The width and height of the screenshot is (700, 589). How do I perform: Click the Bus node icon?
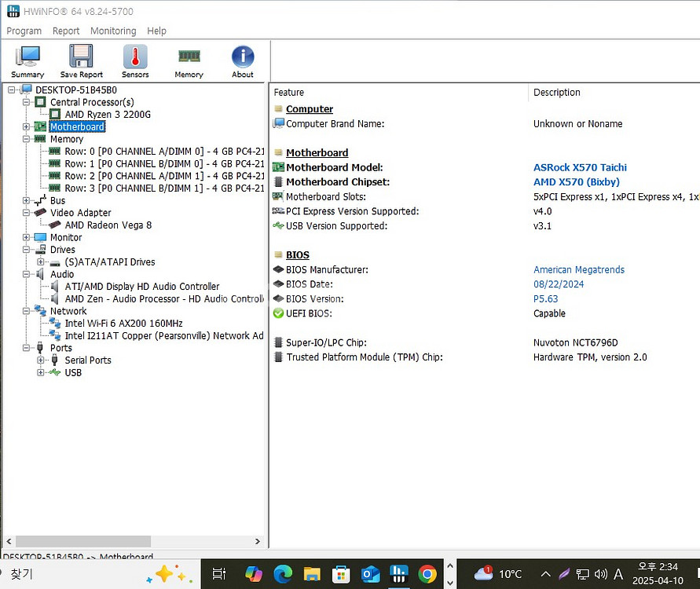coord(40,200)
